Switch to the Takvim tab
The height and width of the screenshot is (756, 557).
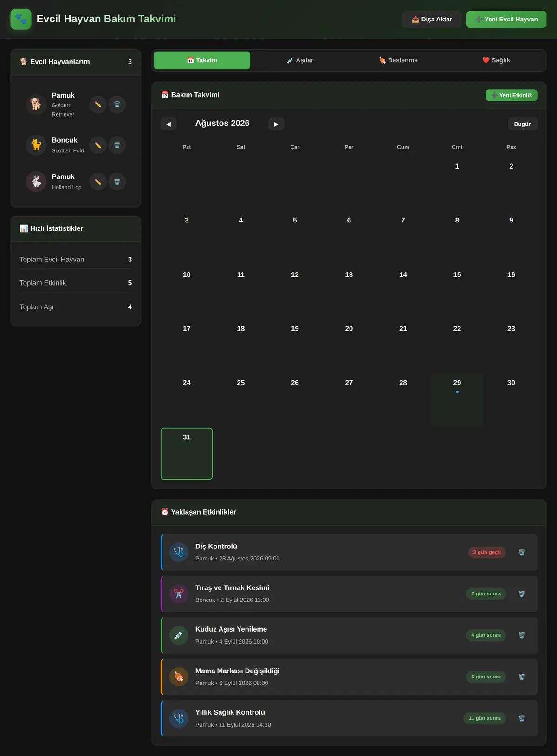point(202,60)
